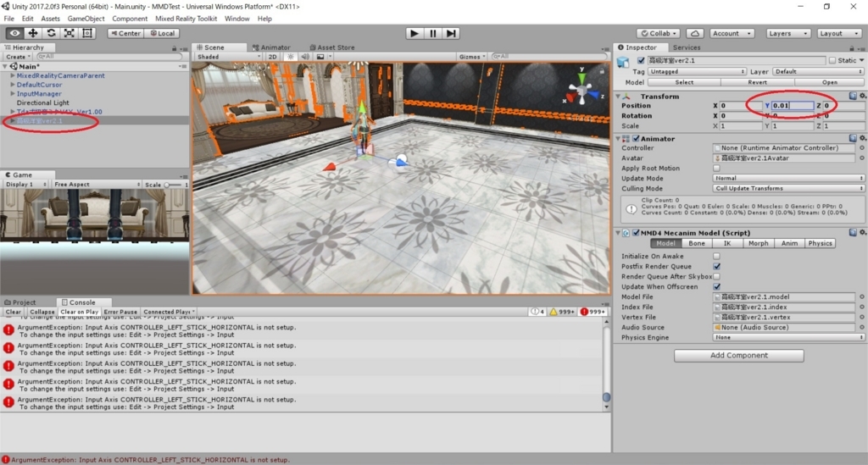The image size is (868, 465).
Task: Disable the Animator component checkbox
Action: coord(636,139)
